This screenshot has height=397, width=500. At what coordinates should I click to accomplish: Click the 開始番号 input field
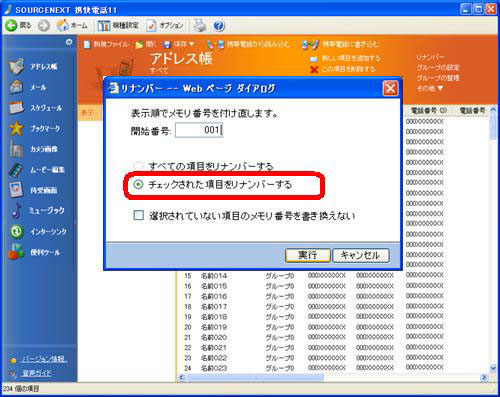tap(199, 130)
